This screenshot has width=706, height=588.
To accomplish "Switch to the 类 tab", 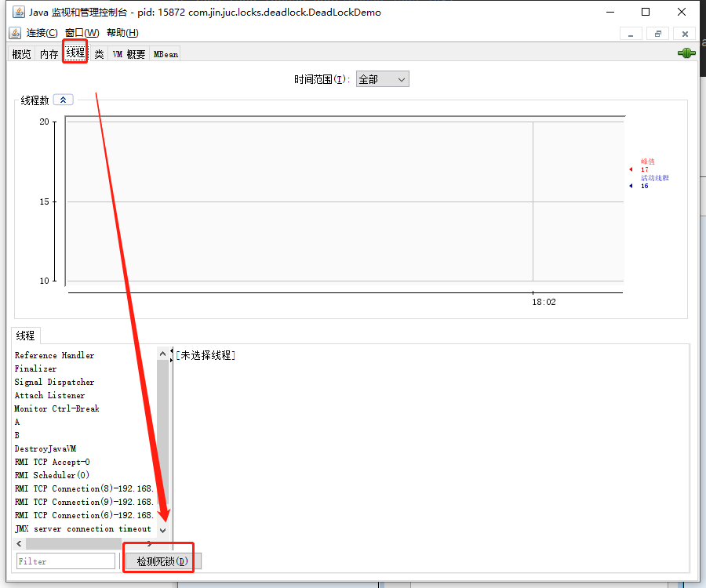I will tap(99, 54).
